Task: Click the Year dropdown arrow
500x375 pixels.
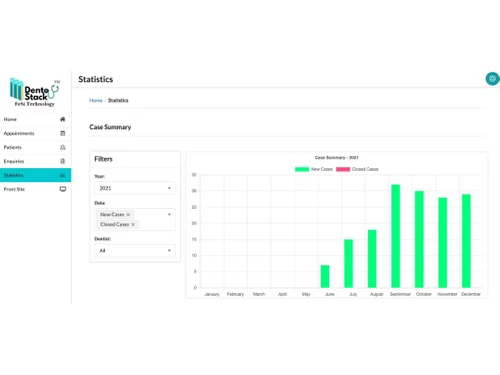Action: coord(169,188)
